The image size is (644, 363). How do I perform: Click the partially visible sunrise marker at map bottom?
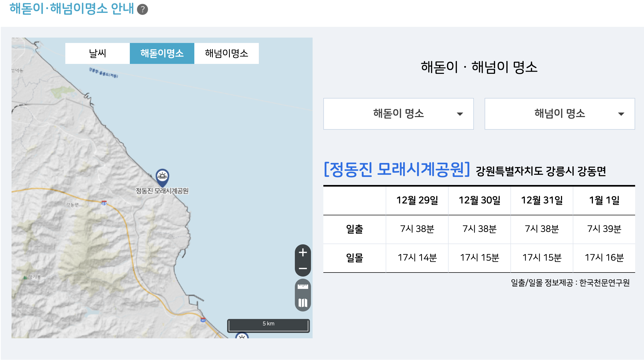click(242, 336)
